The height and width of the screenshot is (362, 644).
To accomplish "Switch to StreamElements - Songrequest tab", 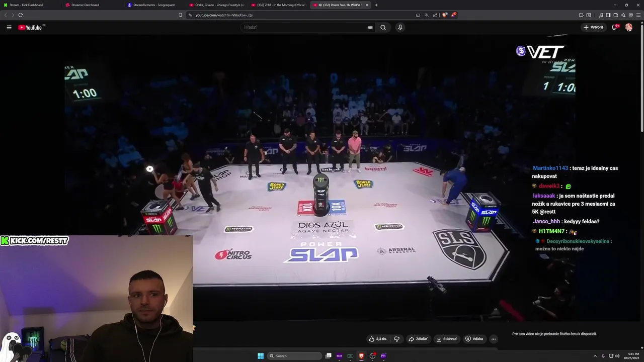I will pyautogui.click(x=154, y=5).
